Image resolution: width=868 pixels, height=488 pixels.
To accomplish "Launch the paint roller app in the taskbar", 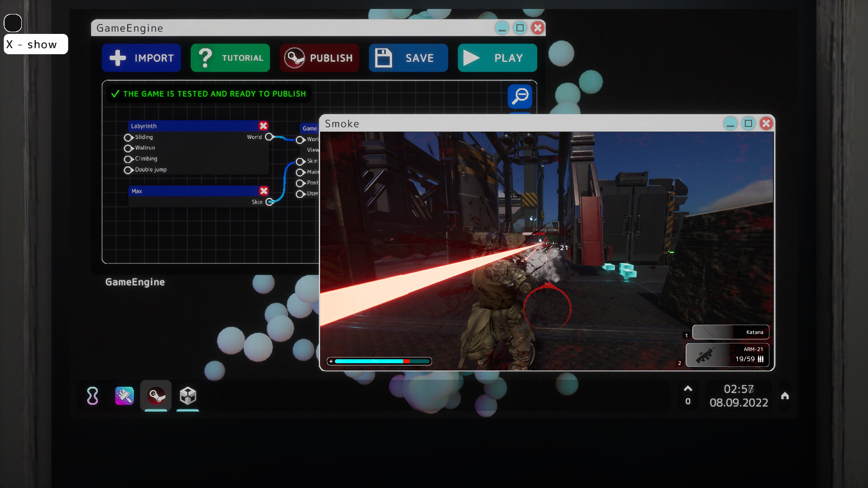I will [124, 396].
